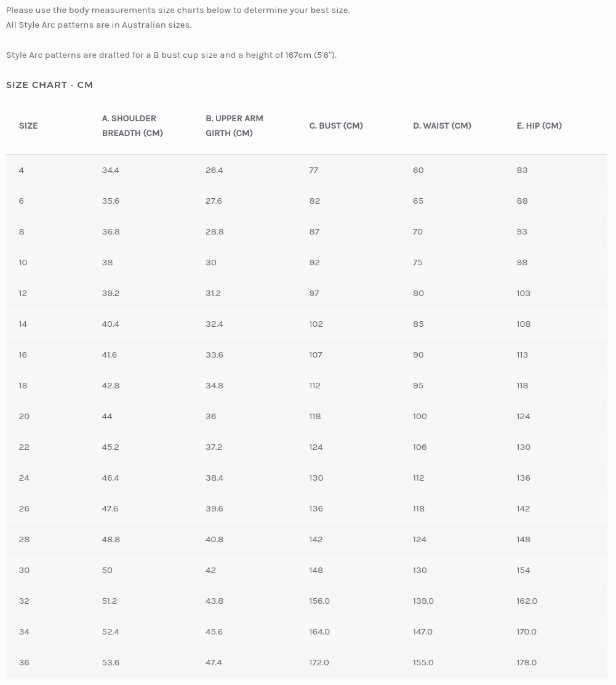Image resolution: width=616 pixels, height=685 pixels.
Task: Click the Australian sizes note text
Action: click(98, 25)
